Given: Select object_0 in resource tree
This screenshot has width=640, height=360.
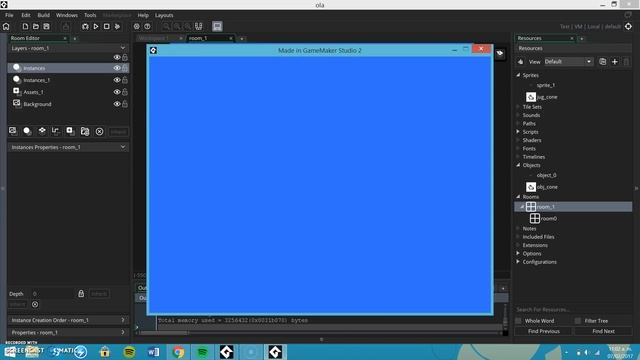Looking at the screenshot, I should click(547, 175).
